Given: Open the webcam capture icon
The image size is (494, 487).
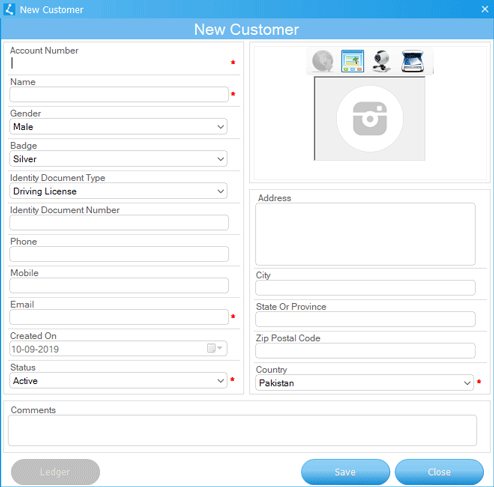Looking at the screenshot, I should [381, 61].
